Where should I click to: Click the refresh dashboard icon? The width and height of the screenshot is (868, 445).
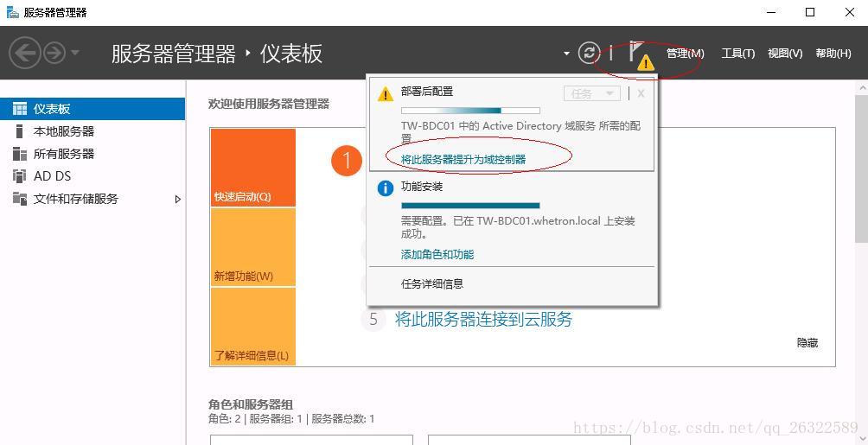coord(589,53)
